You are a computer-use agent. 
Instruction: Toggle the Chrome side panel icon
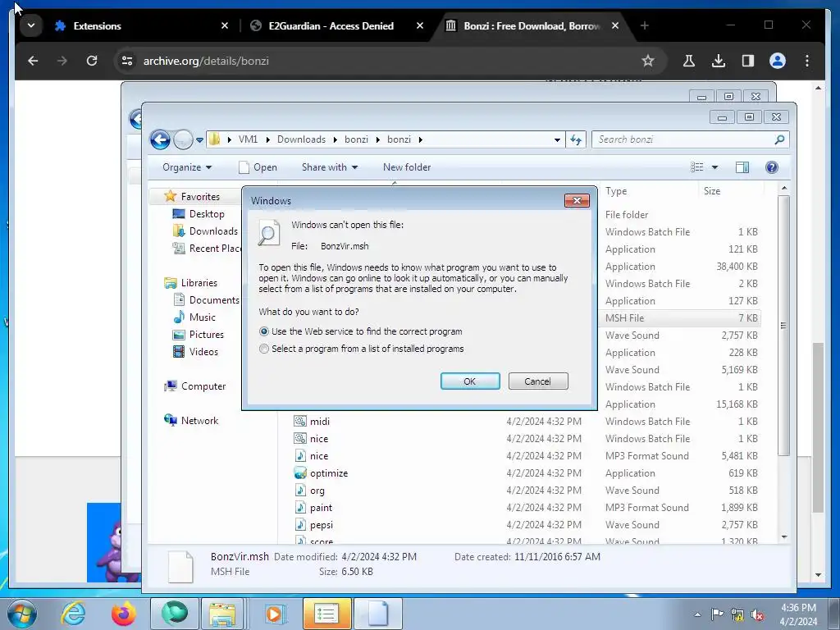[748, 61]
